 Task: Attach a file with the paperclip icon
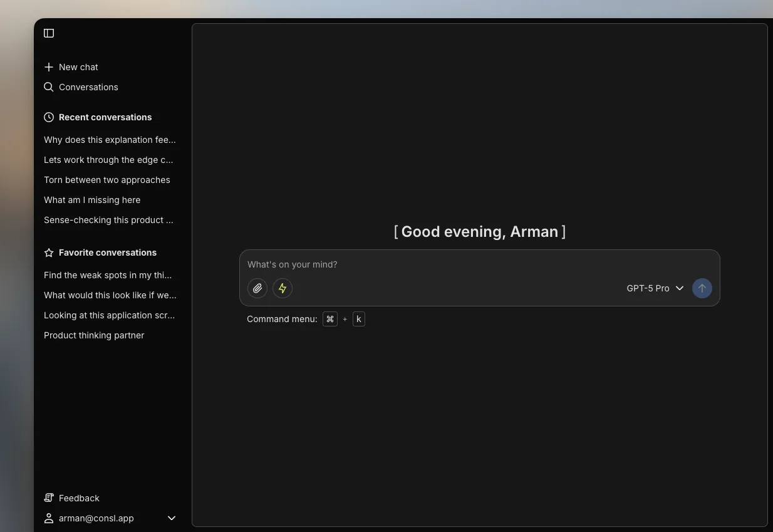(257, 288)
